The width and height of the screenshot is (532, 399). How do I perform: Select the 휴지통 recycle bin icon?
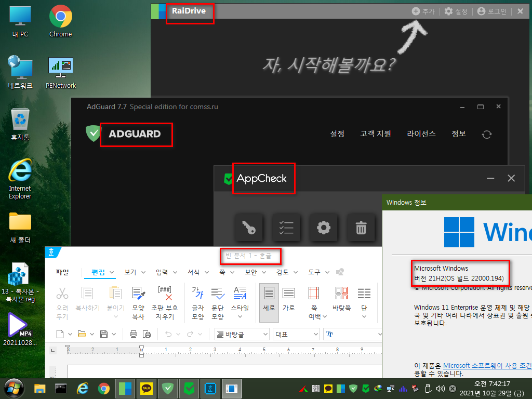pyautogui.click(x=20, y=124)
